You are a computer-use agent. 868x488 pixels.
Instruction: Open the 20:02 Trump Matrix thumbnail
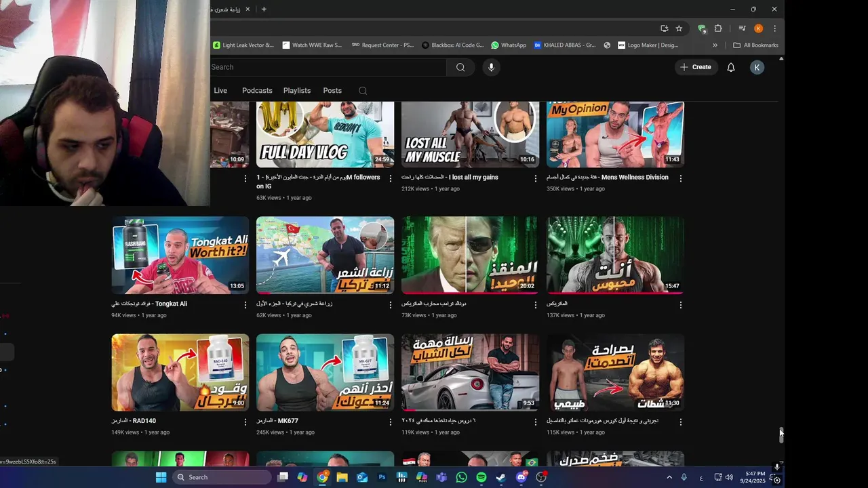[470, 256]
